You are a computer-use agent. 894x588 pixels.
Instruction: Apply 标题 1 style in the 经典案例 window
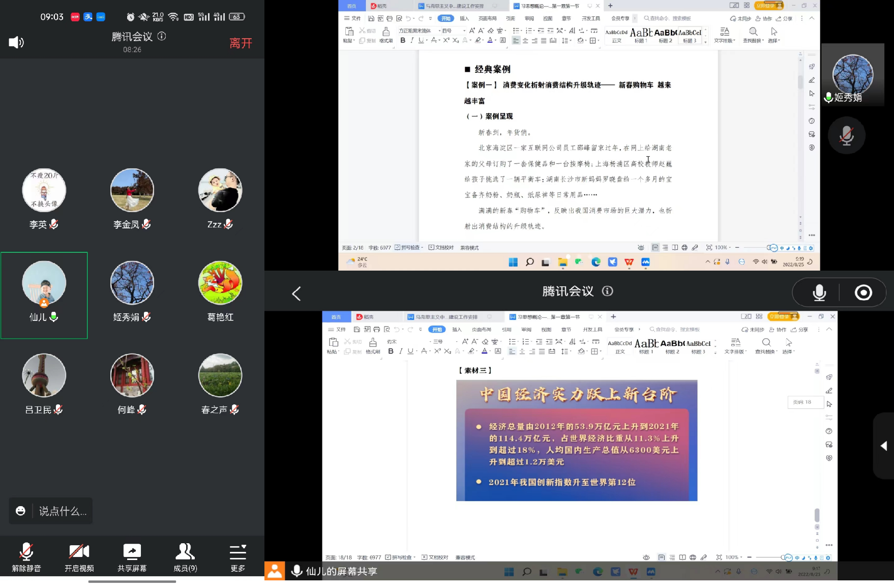point(641,35)
